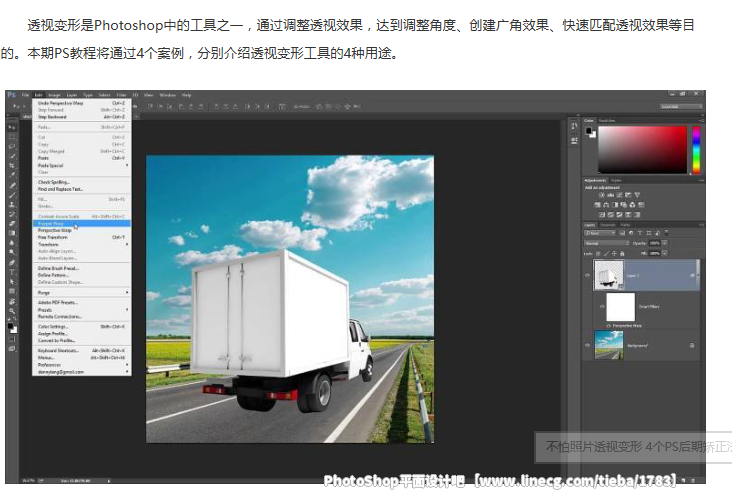Choose Free Transform menu item

coord(82,237)
